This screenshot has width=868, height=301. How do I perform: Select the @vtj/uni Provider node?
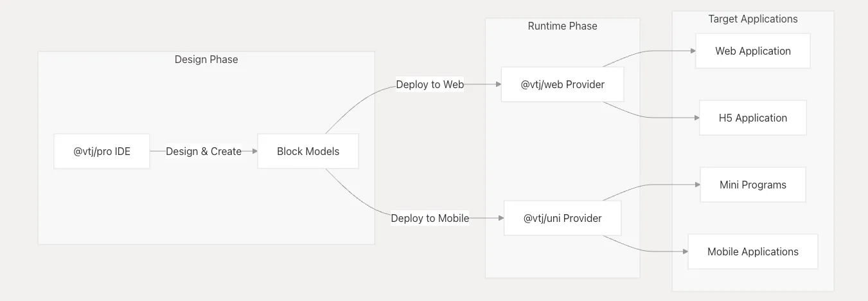point(562,218)
